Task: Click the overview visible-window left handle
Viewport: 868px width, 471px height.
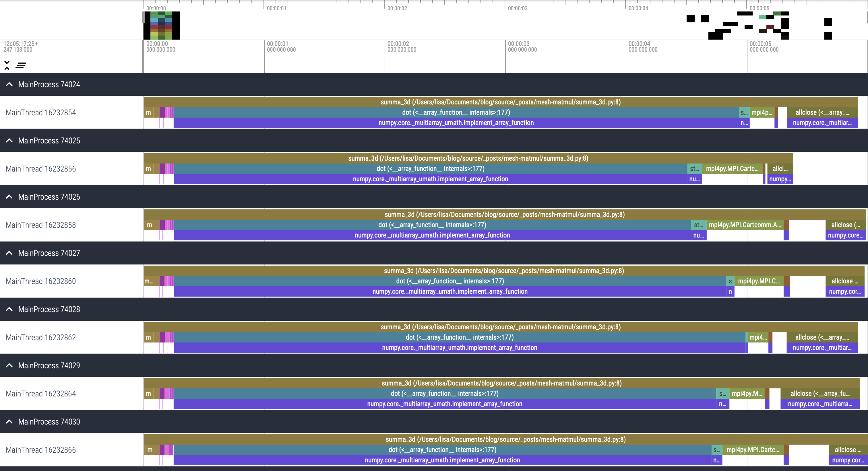Action: (144, 17)
